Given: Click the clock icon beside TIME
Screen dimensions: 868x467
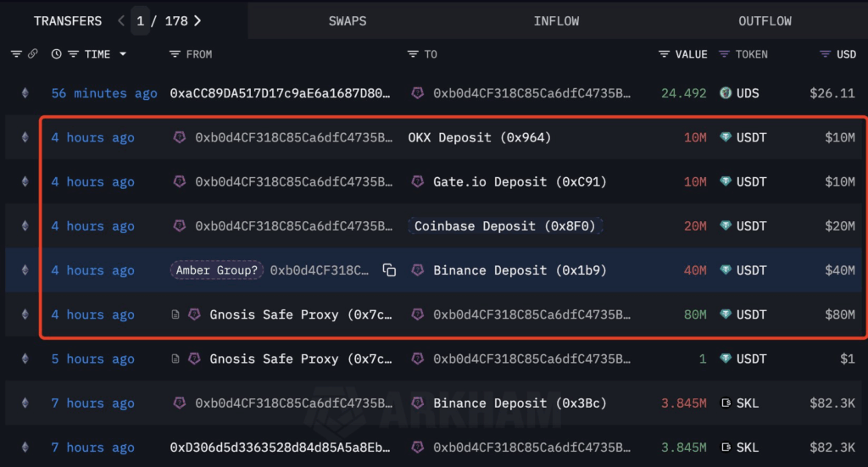Looking at the screenshot, I should tap(56, 54).
